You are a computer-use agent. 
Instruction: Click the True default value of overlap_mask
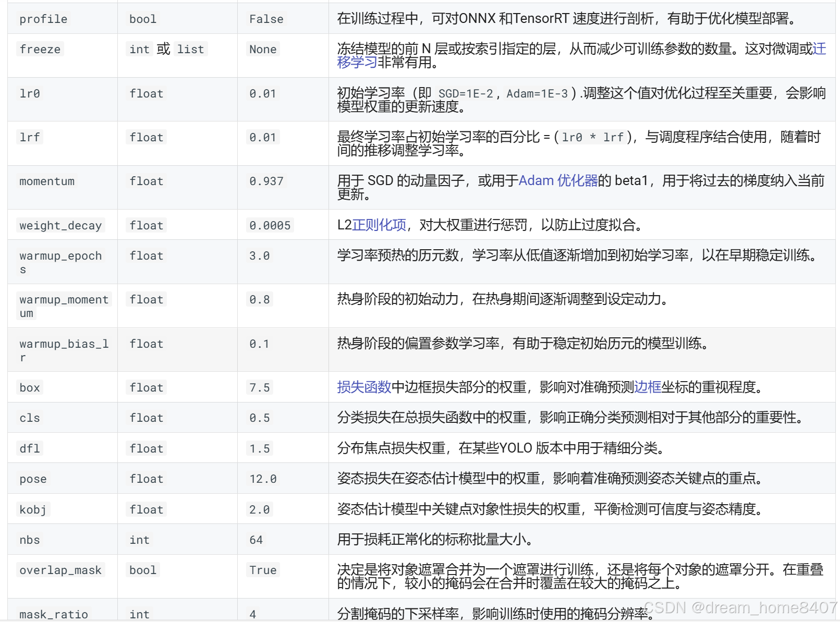click(x=263, y=570)
